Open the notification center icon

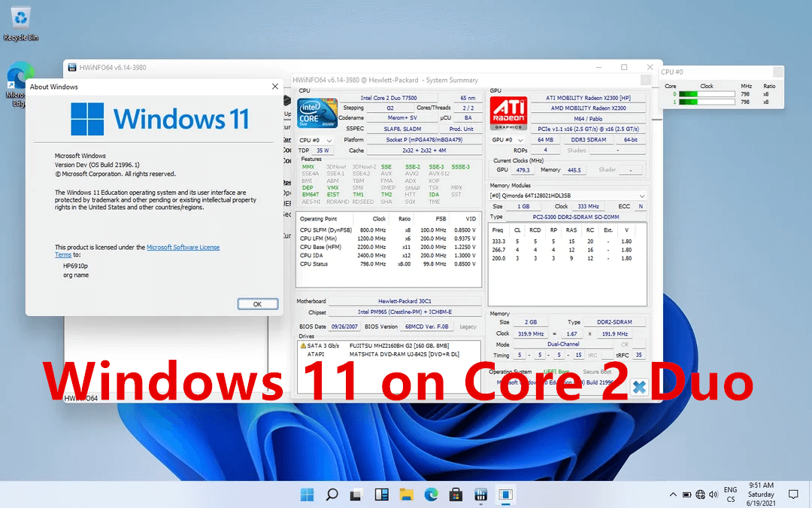[x=793, y=494]
